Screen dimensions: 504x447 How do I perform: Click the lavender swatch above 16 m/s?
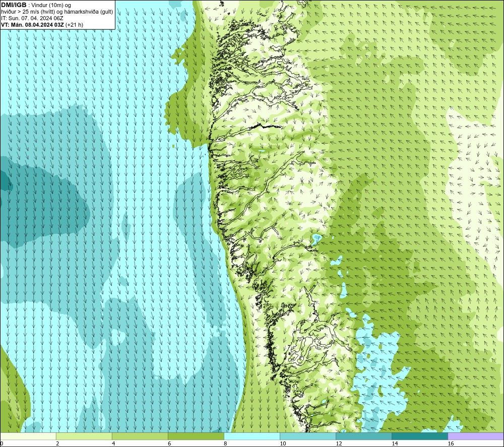[476, 436]
